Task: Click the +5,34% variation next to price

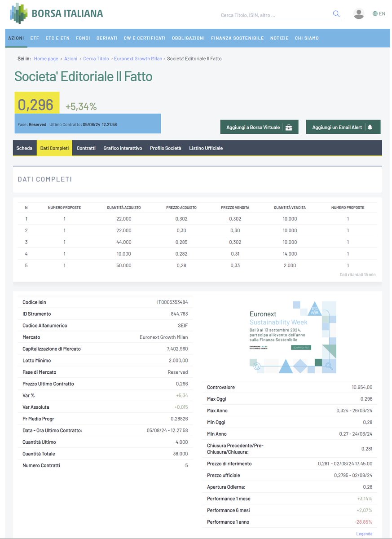Action: coord(81,106)
